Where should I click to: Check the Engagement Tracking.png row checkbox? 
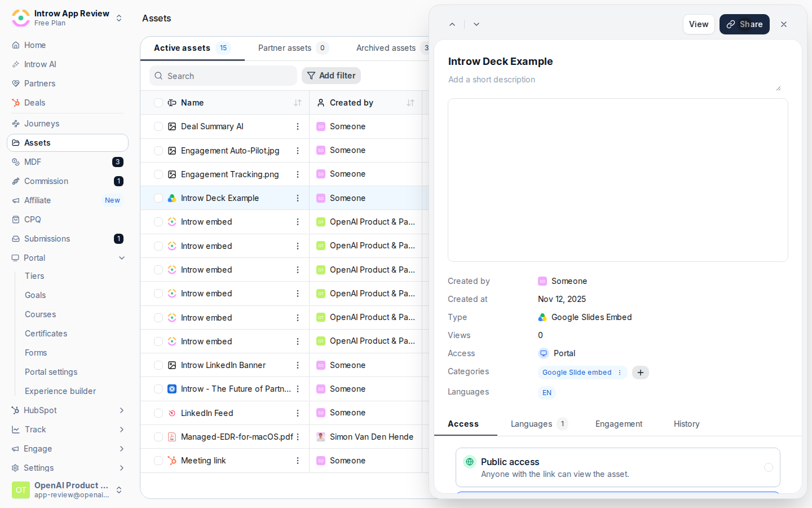pos(158,174)
